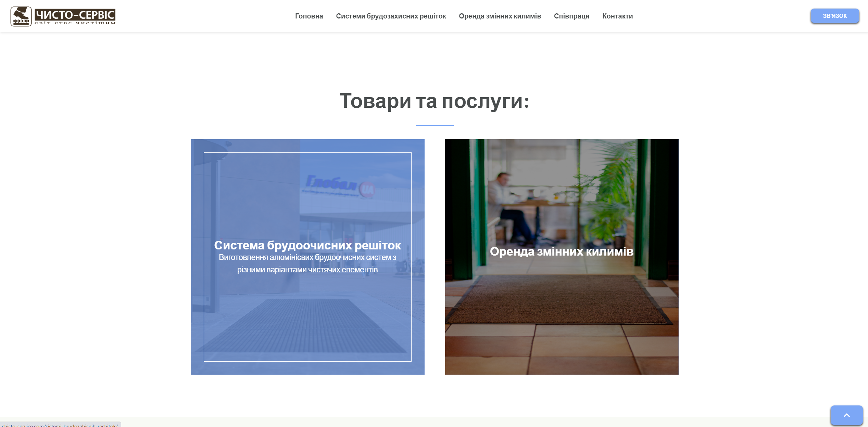Click the scroll-to-top chevron button

pos(846,415)
